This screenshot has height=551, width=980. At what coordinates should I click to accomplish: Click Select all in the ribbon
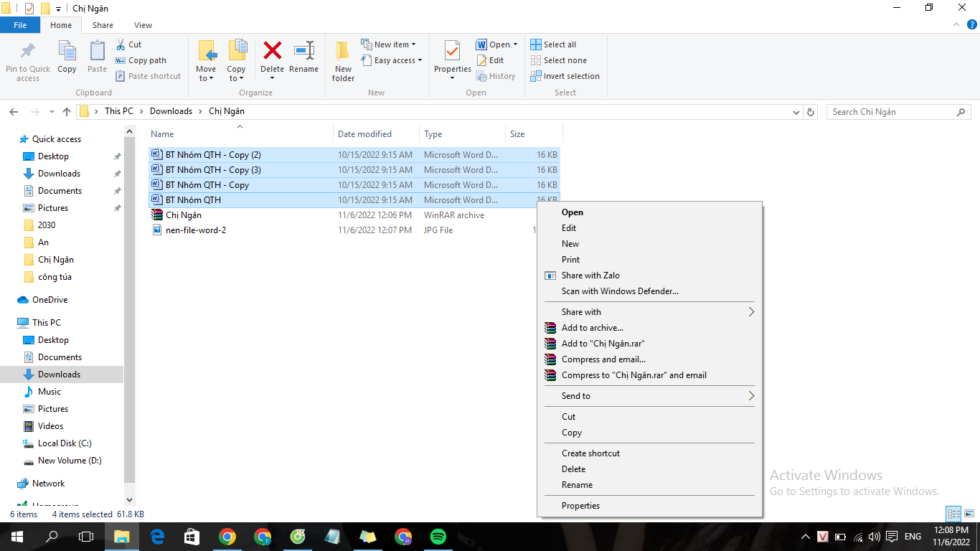tap(553, 44)
